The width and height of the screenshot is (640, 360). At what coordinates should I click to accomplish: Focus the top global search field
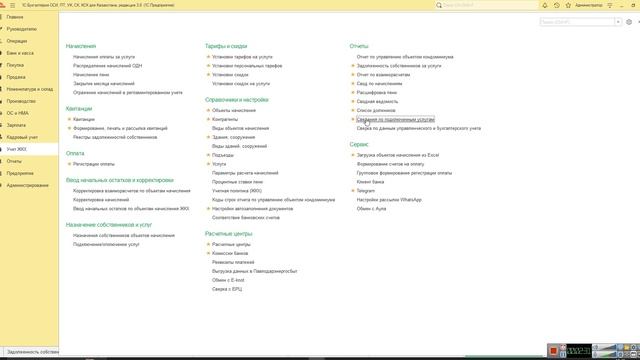coord(490,5)
